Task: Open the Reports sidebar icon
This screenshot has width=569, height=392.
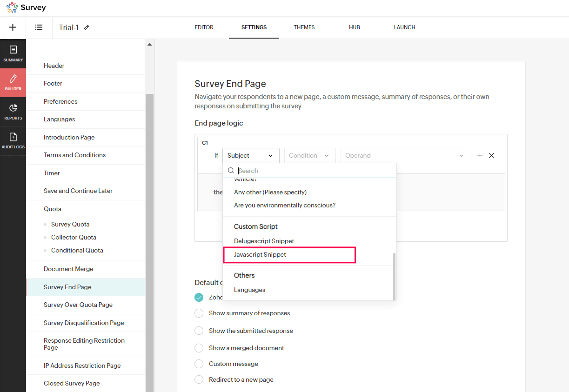Action: (13, 112)
